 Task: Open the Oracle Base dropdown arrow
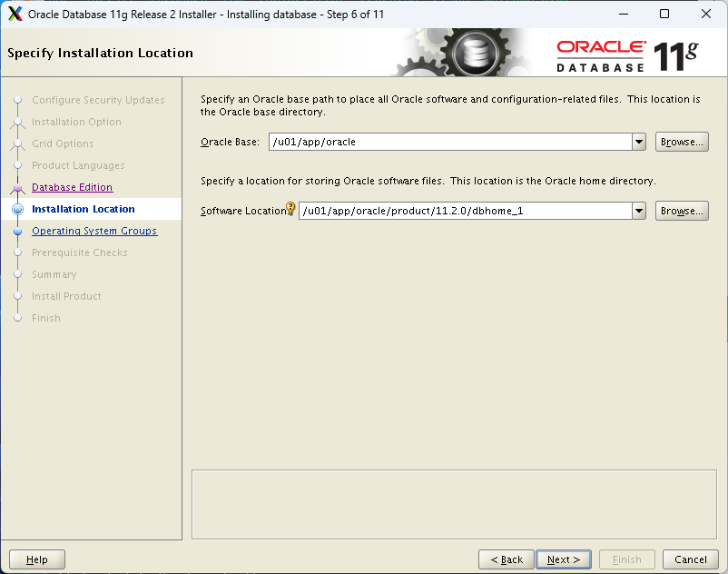639,142
